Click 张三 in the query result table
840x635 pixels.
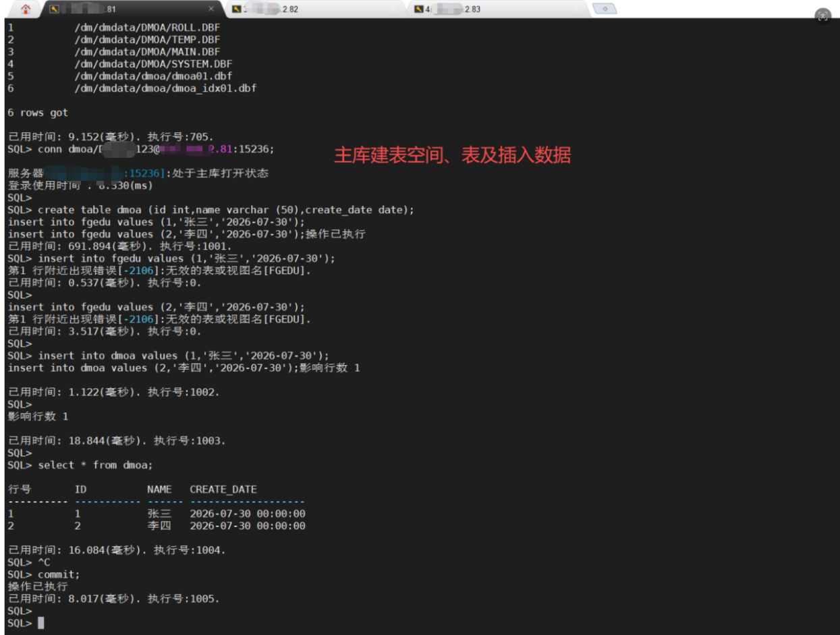159,514
